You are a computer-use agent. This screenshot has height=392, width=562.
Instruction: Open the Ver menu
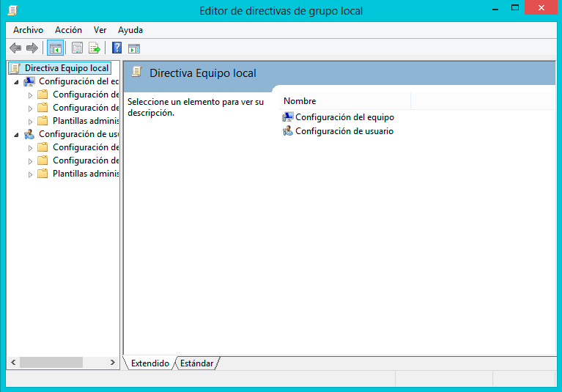[x=100, y=30]
